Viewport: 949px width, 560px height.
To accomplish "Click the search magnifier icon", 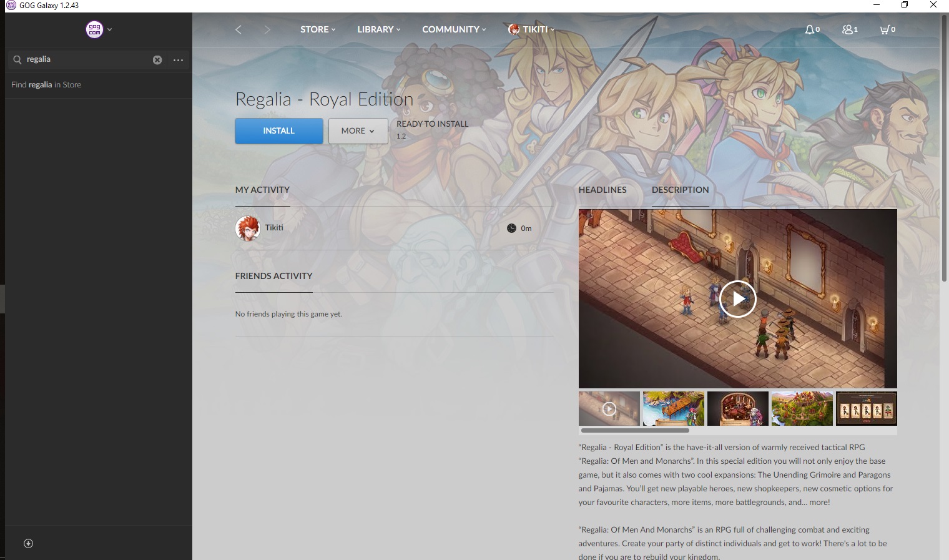I will (17, 60).
